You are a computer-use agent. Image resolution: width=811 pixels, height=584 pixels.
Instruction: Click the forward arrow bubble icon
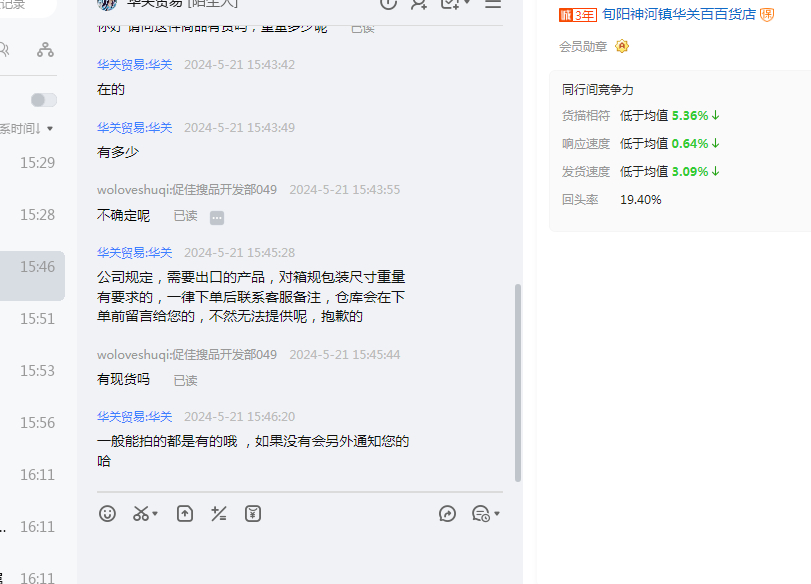[447, 513]
